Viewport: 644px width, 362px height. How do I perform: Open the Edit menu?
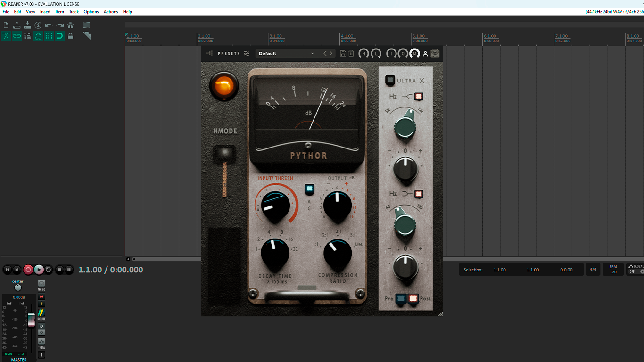17,12
